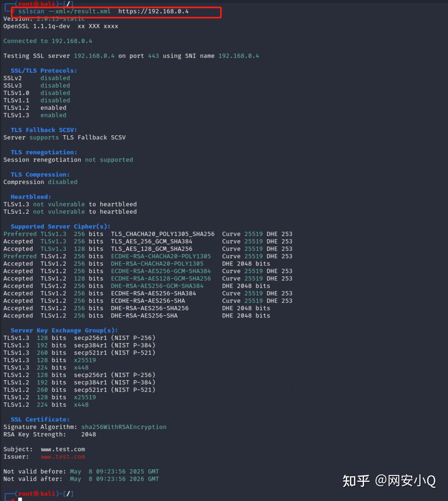Click the sha256WithRSAEncryption signature algorithm
Viewport: 448px width, 501px height.
[x=124, y=427]
